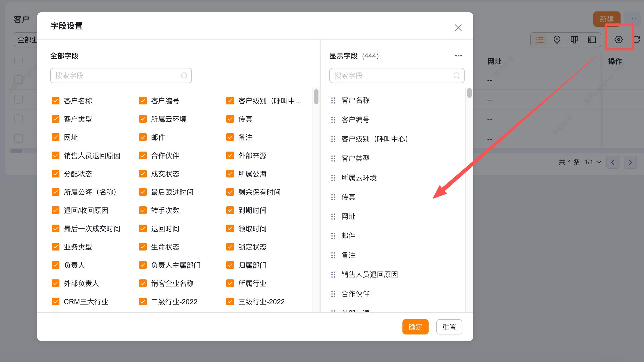Uncheck the 客户名称 checkbox
Screen dimensions: 644x362
pyautogui.click(x=56, y=101)
